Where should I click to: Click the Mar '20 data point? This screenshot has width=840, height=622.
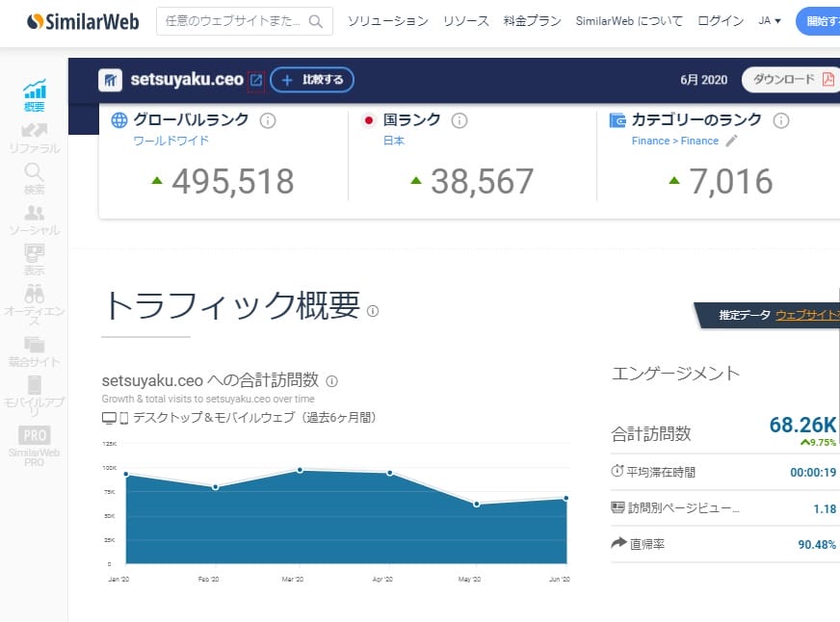pos(300,470)
